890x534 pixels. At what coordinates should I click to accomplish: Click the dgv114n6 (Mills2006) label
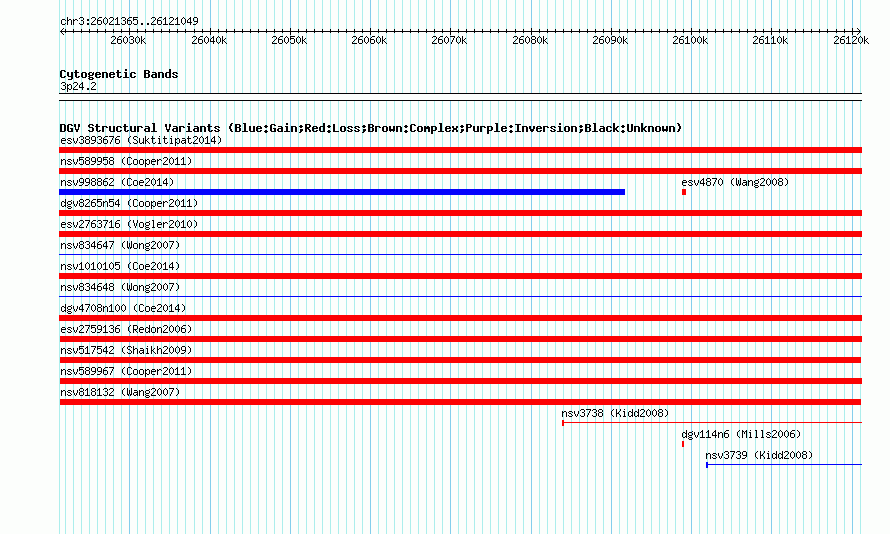(x=741, y=434)
